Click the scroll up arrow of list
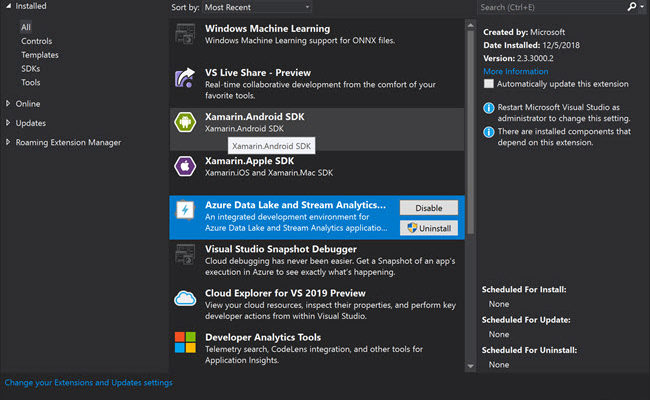Screen dimensions: 650x400 point(471,25)
